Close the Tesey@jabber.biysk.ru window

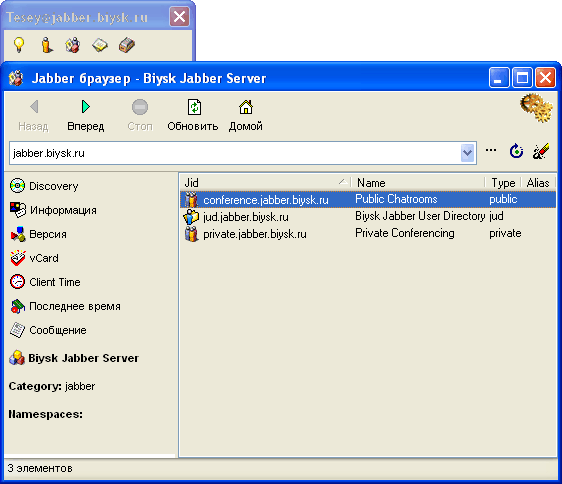[x=179, y=16]
